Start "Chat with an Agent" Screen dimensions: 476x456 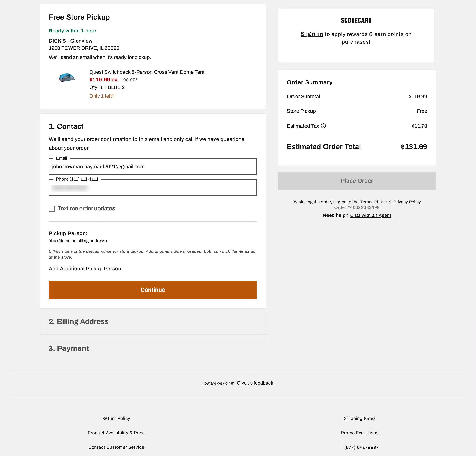coord(371,215)
